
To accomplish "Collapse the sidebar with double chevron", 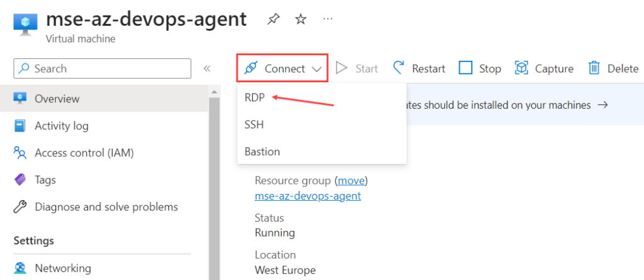I will point(207,68).
